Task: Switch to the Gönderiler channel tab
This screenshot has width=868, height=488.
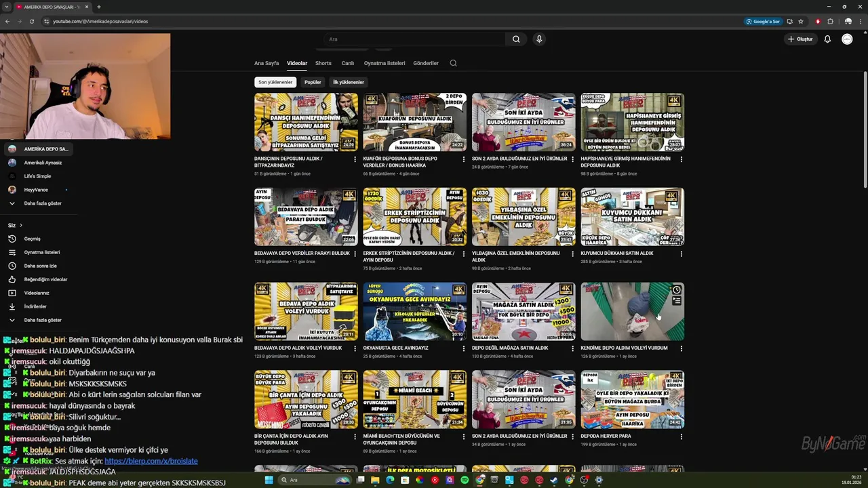Action: click(x=426, y=63)
